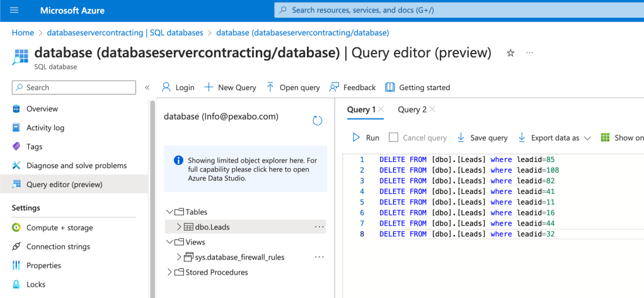Expand the Stored Procedures folder chevron
Screen dimensions: 644x298
(x=170, y=272)
